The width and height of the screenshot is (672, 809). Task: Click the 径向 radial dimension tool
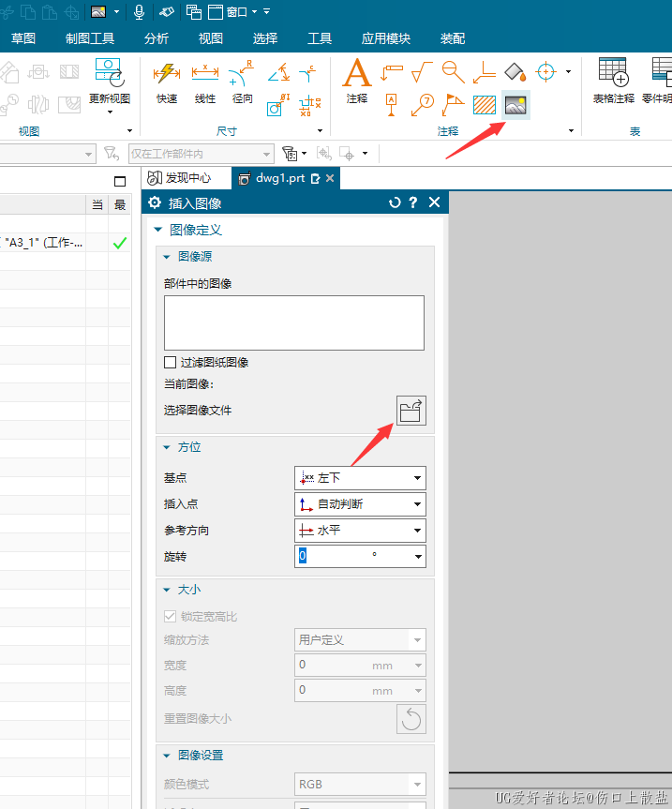[242, 81]
